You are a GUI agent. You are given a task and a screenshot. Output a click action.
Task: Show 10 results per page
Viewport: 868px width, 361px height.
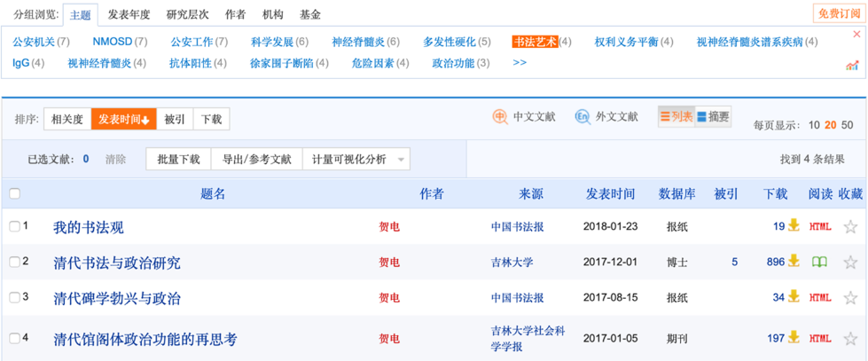point(814,125)
